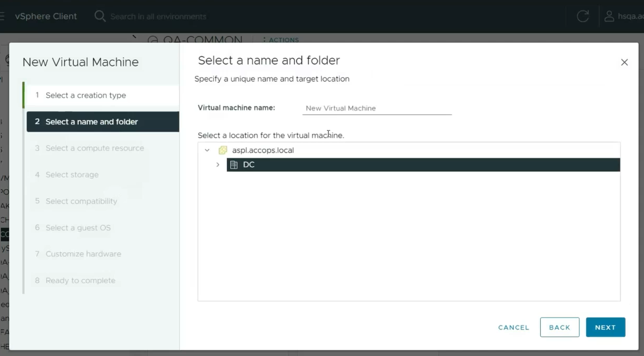The width and height of the screenshot is (644, 356).
Task: Click step 8 Ready to complete
Action: [80, 281]
